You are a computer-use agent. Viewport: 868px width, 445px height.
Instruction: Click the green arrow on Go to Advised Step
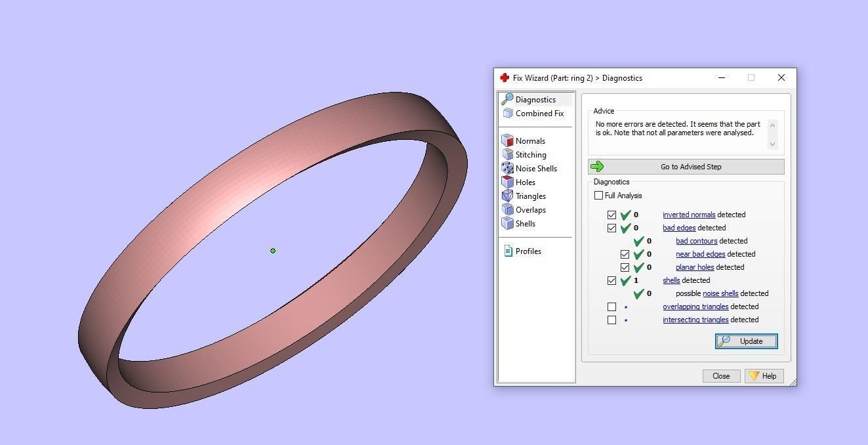[597, 167]
